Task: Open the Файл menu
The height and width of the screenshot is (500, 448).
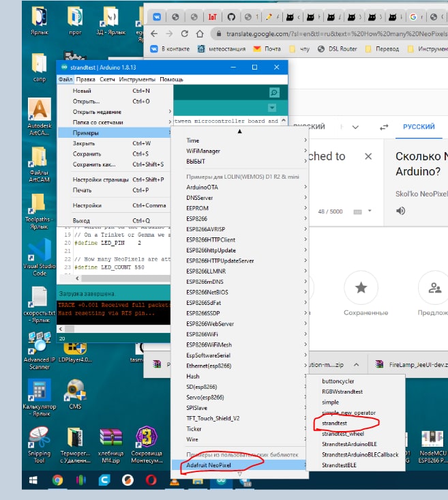Action: pyautogui.click(x=65, y=79)
